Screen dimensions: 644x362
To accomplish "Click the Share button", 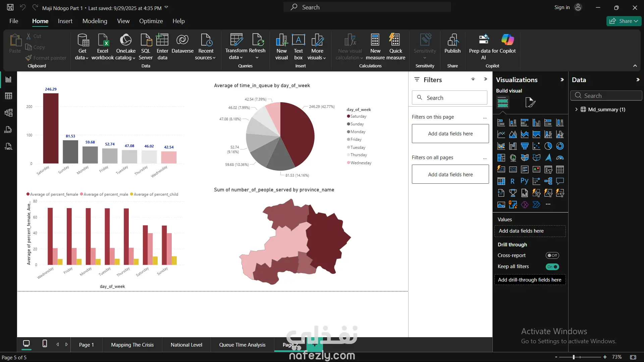I will click(x=623, y=21).
